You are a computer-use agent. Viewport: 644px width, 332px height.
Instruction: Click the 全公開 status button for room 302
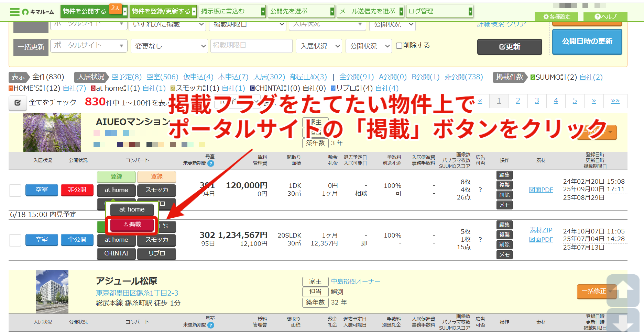[x=77, y=240]
